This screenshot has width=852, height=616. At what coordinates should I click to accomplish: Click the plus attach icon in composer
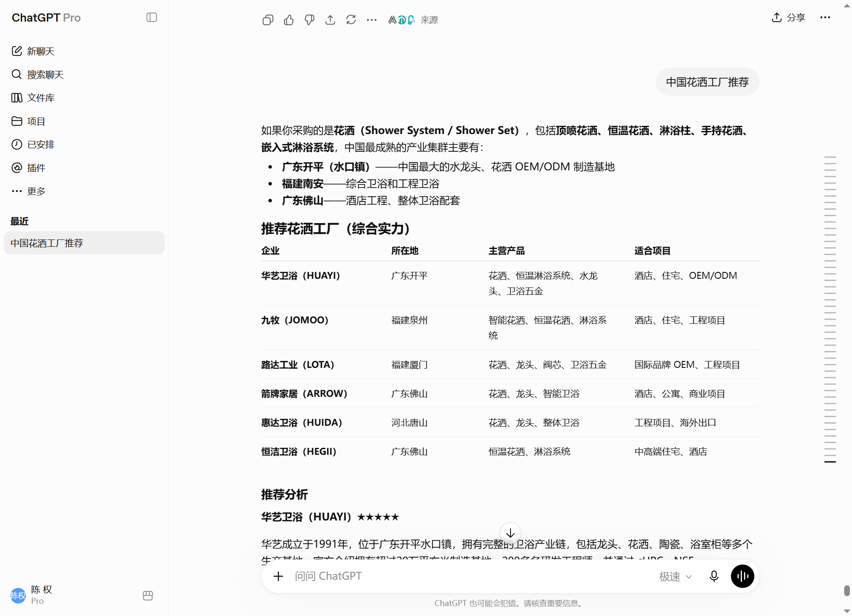click(278, 576)
